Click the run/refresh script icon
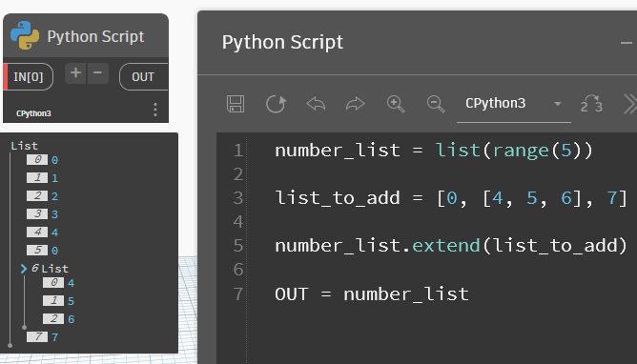Screen dimensions: 637x364 (x=276, y=104)
